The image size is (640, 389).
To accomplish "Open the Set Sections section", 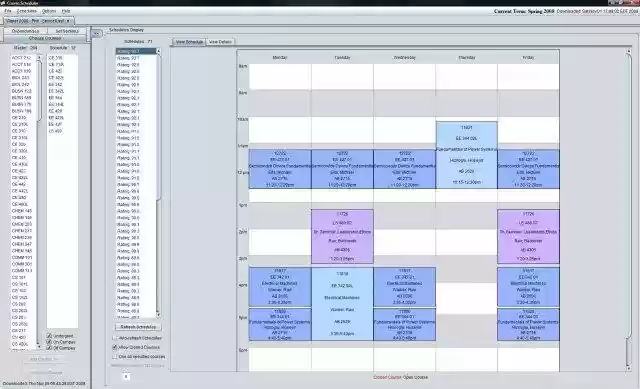I will click(67, 31).
